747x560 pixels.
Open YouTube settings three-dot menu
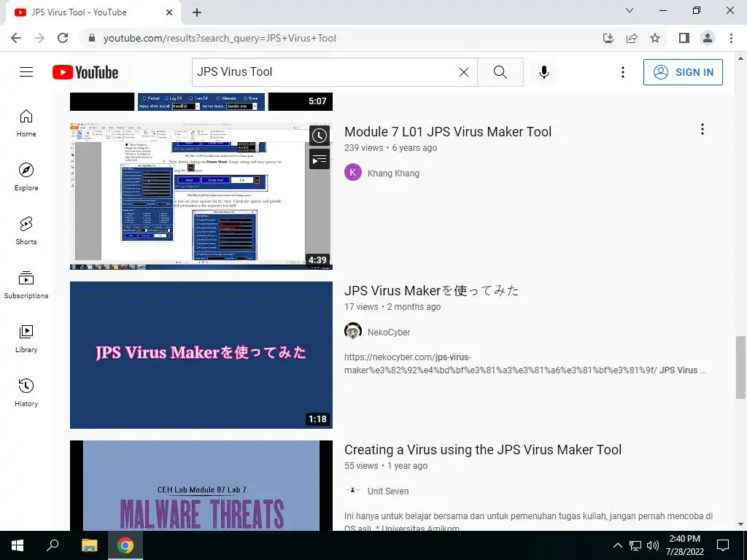click(623, 72)
